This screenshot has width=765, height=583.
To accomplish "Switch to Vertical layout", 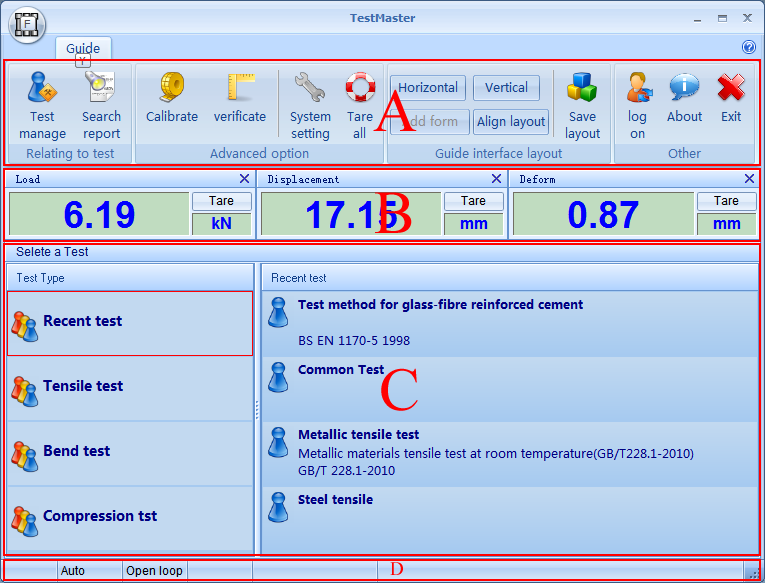I will pos(506,88).
